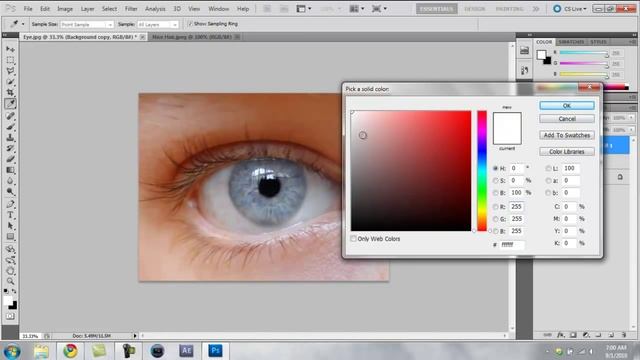Open the status bar info arrow
The image size is (640, 360).
tap(135, 336)
